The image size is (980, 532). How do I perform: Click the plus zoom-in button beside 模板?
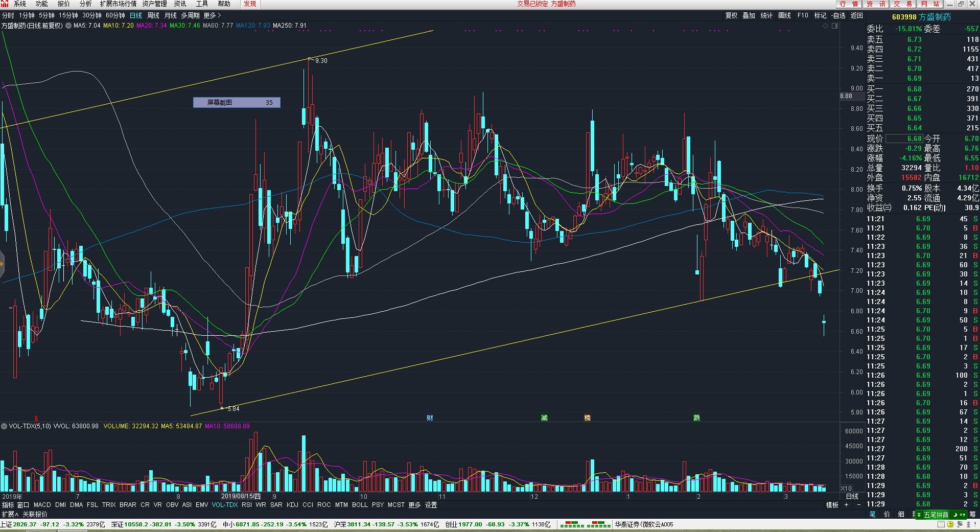coord(847,505)
